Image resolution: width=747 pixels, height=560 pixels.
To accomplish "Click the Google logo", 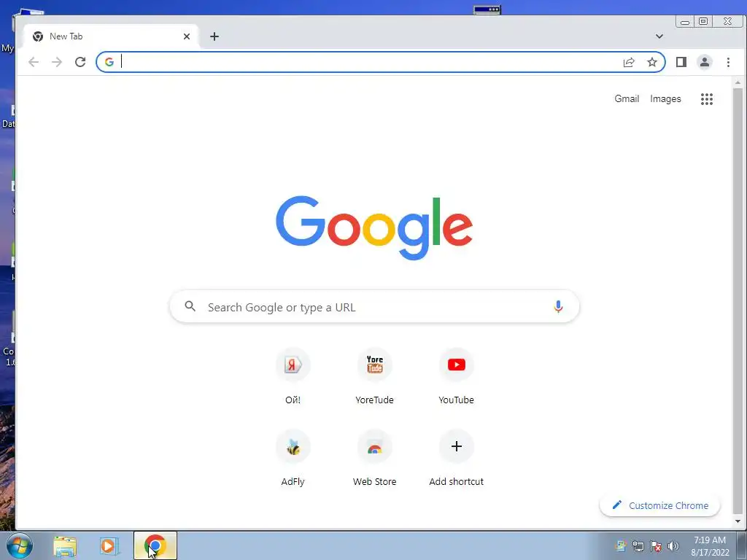I will [x=374, y=227].
